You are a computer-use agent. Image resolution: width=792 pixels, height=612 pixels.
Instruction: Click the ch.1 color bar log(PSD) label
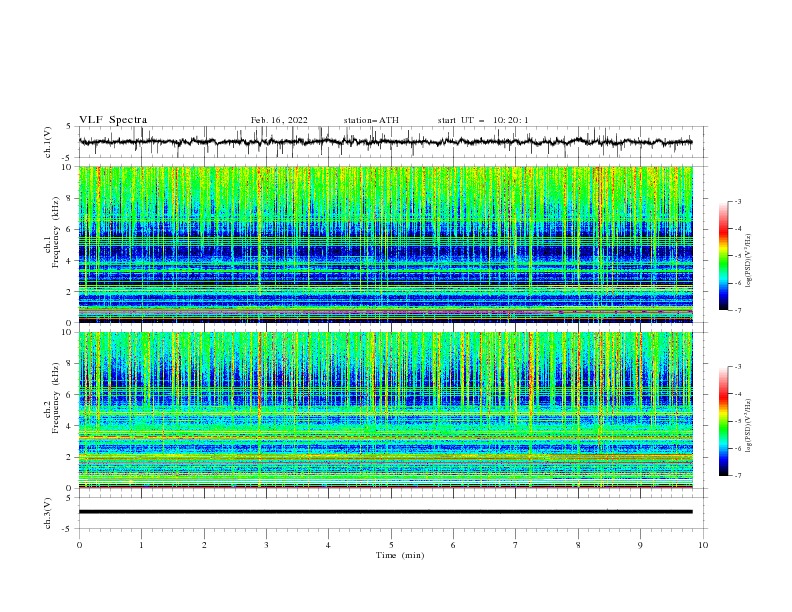click(748, 261)
